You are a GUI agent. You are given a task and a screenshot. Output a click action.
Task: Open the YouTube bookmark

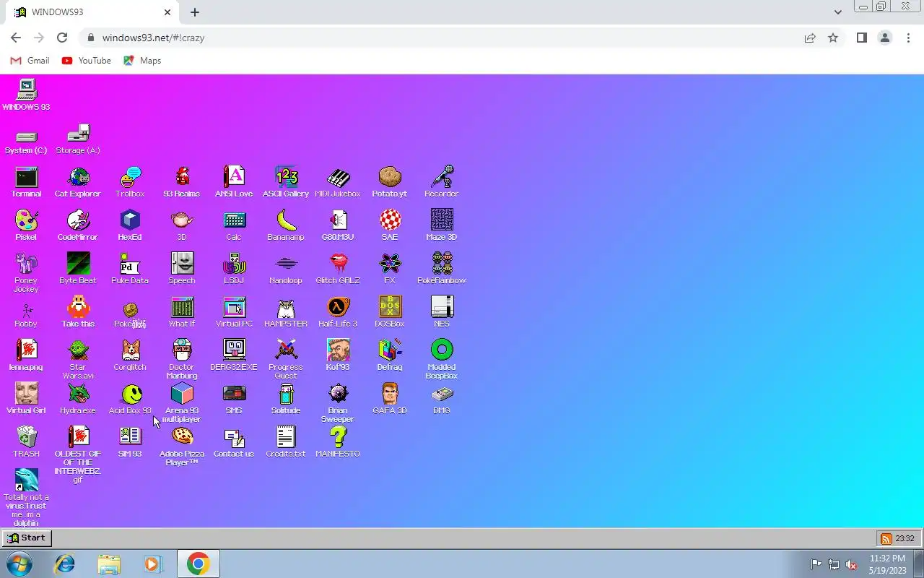coord(87,61)
